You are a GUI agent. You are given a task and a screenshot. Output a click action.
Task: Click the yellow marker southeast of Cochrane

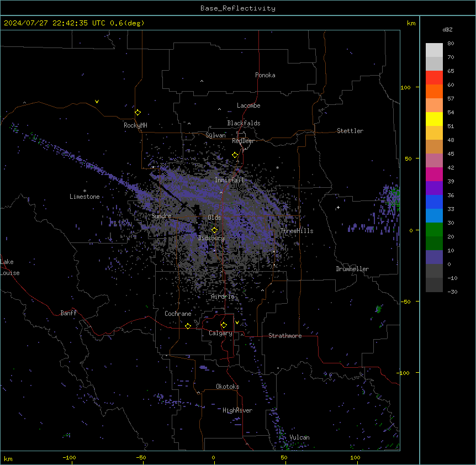point(188,326)
